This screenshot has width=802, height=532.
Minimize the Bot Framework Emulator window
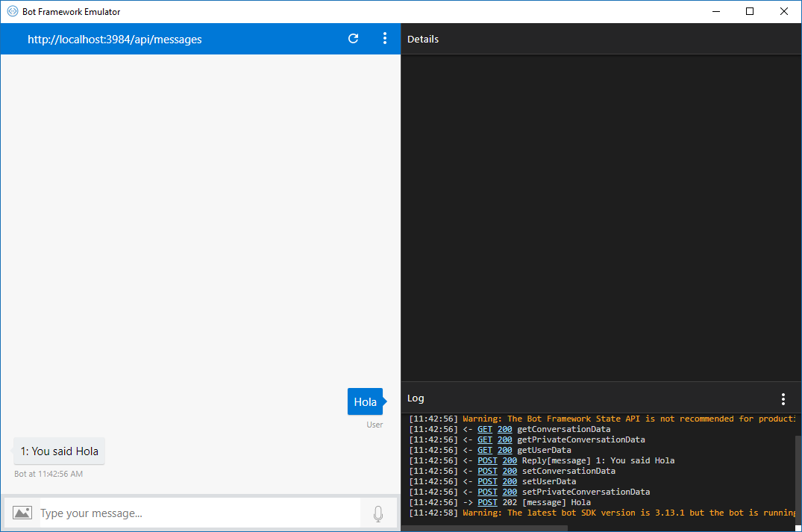tap(716, 11)
